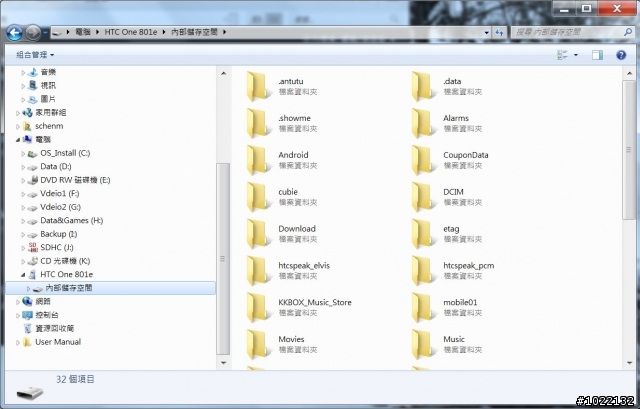
Task: Toggle the preview pane button
Action: pos(598,55)
